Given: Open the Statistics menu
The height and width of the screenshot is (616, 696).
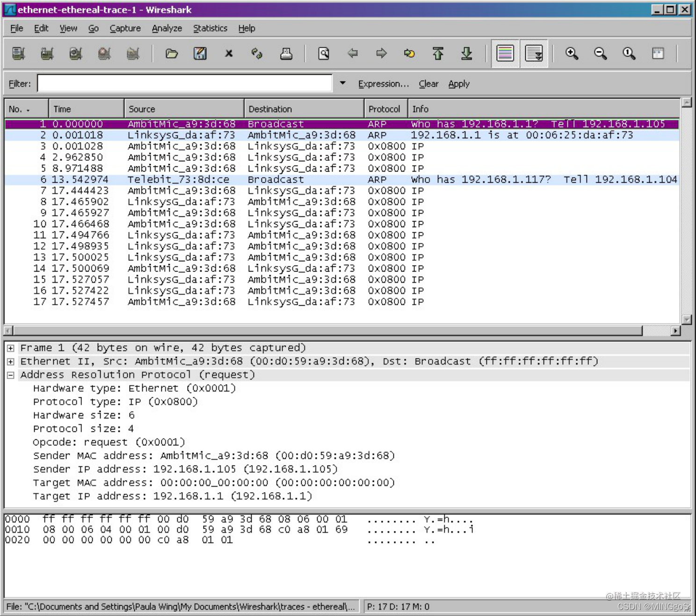Looking at the screenshot, I should (x=210, y=28).
